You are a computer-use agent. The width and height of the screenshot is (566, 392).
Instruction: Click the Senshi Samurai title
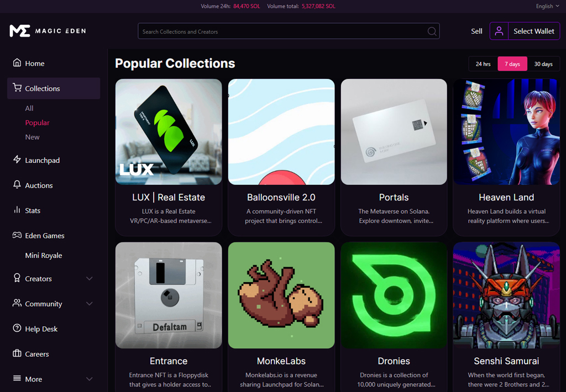[506, 361]
